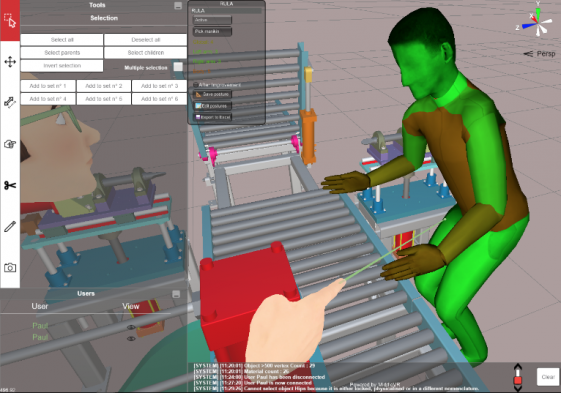
Task: Select the red Selection tool icon
Action: [x=10, y=20]
